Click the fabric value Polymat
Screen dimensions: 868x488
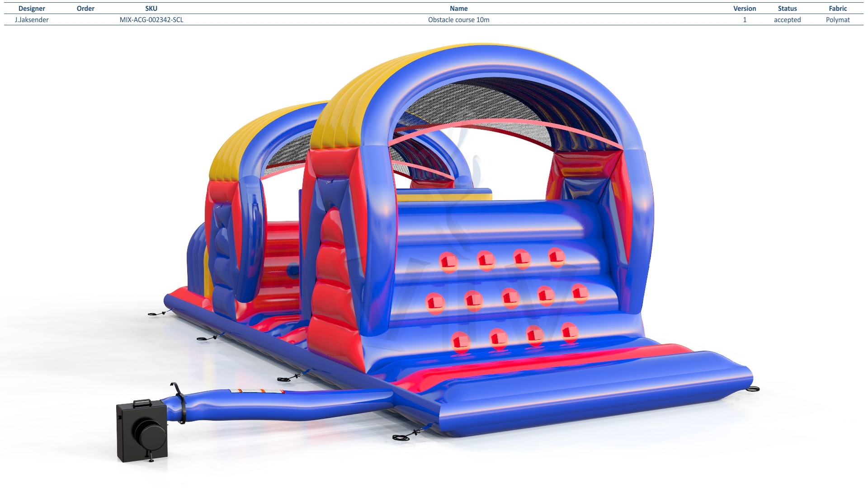(x=838, y=20)
